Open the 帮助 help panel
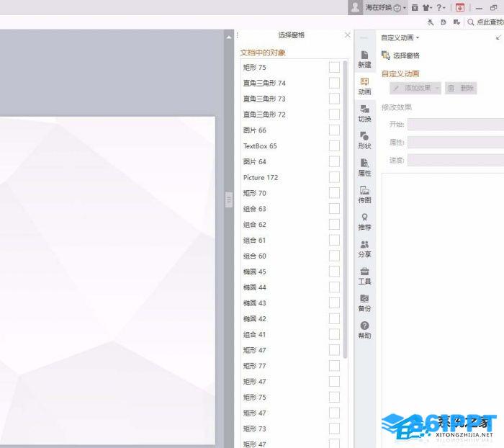The width and height of the screenshot is (504, 448). coord(364,331)
